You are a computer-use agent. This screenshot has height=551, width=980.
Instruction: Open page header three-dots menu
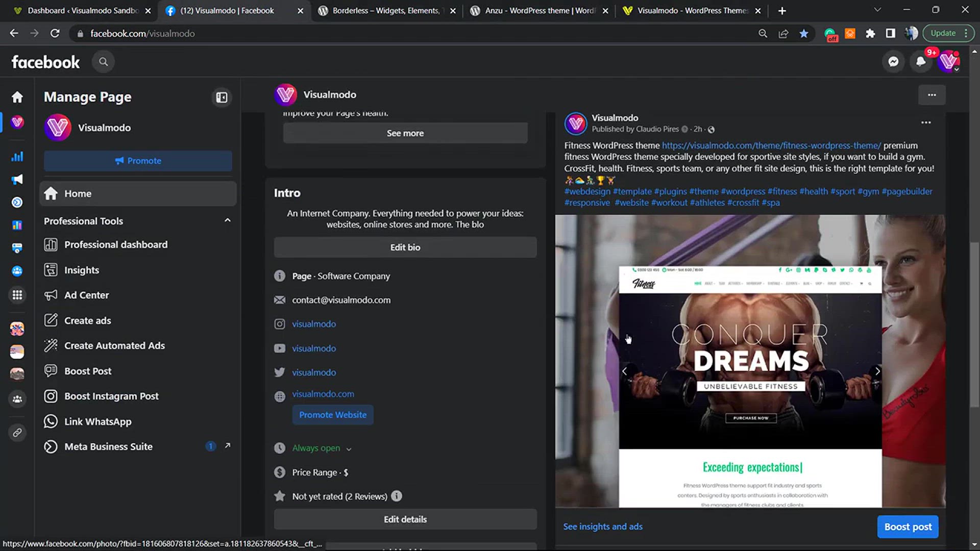932,95
